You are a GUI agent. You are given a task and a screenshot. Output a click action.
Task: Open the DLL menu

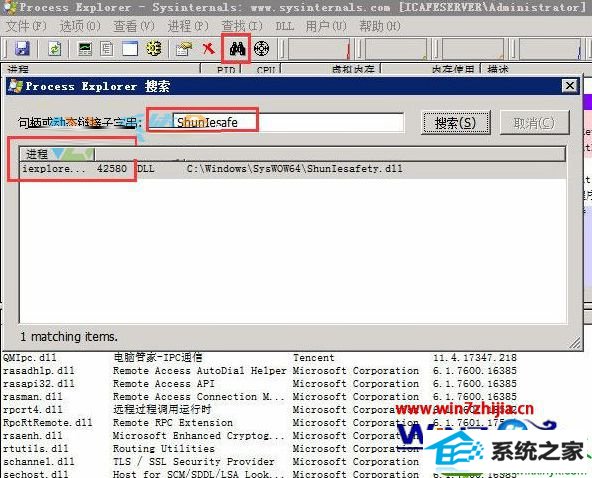click(284, 26)
